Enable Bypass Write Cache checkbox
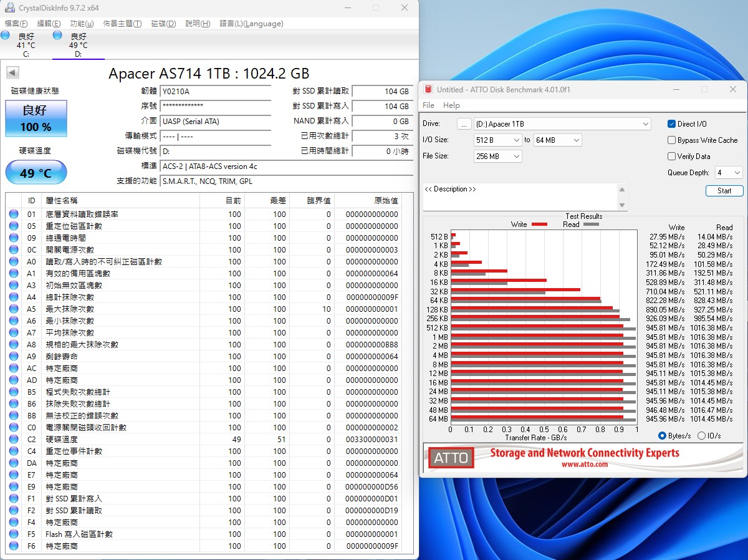 (x=672, y=140)
